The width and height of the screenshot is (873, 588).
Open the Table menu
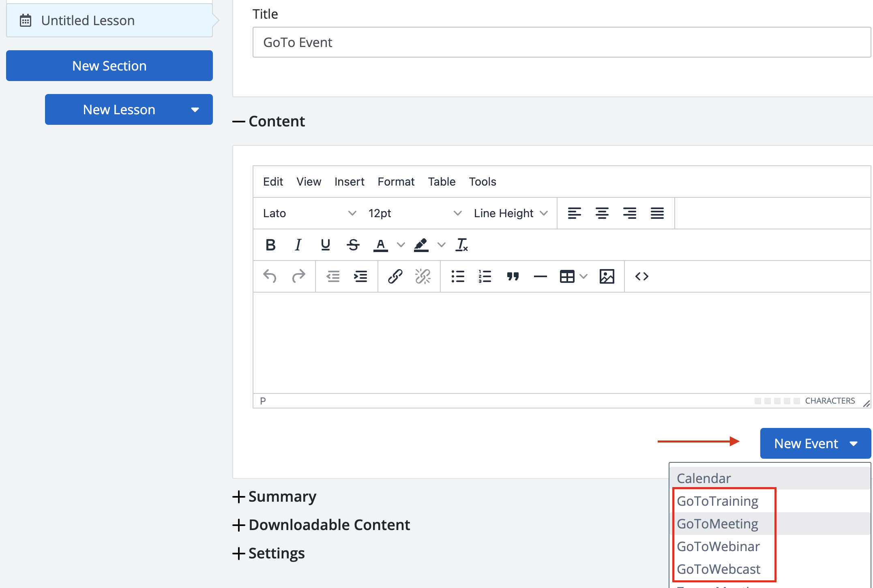point(442,182)
